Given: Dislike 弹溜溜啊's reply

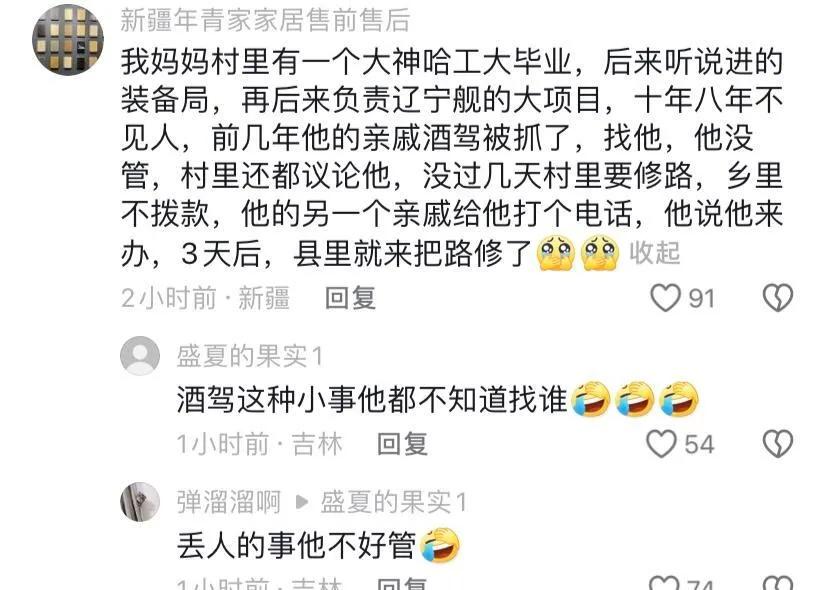Looking at the screenshot, I should (778, 583).
